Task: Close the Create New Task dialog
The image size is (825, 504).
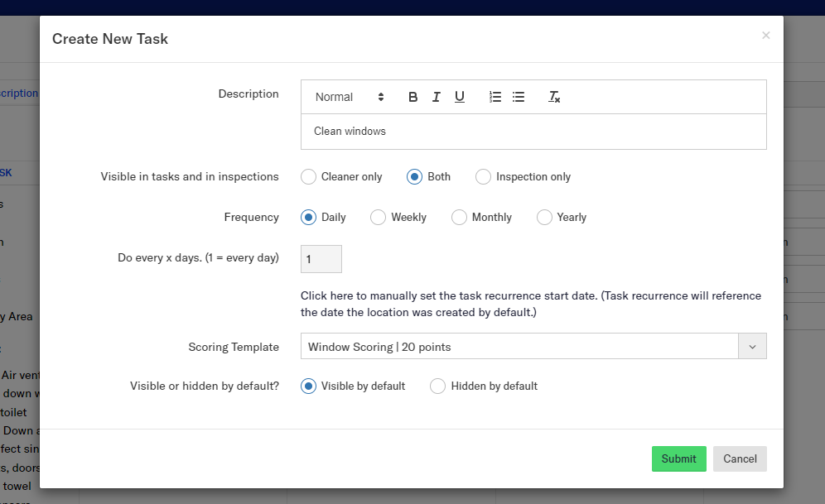Action: point(765,35)
